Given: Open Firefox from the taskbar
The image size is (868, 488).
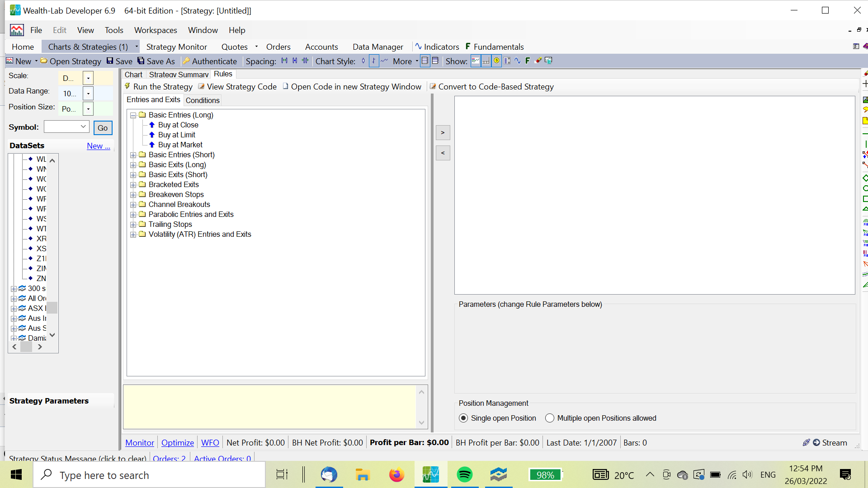Looking at the screenshot, I should [x=396, y=474].
